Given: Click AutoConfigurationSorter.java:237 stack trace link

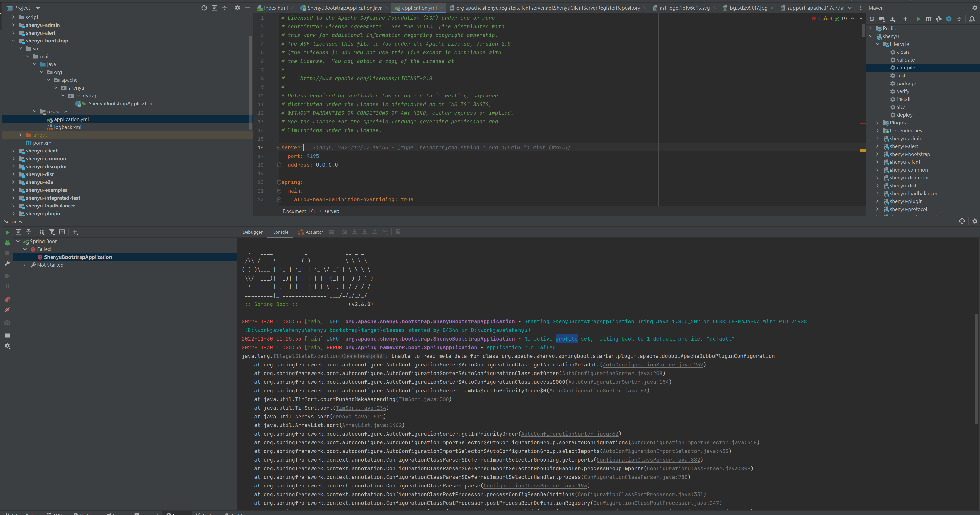Looking at the screenshot, I should [653, 365].
